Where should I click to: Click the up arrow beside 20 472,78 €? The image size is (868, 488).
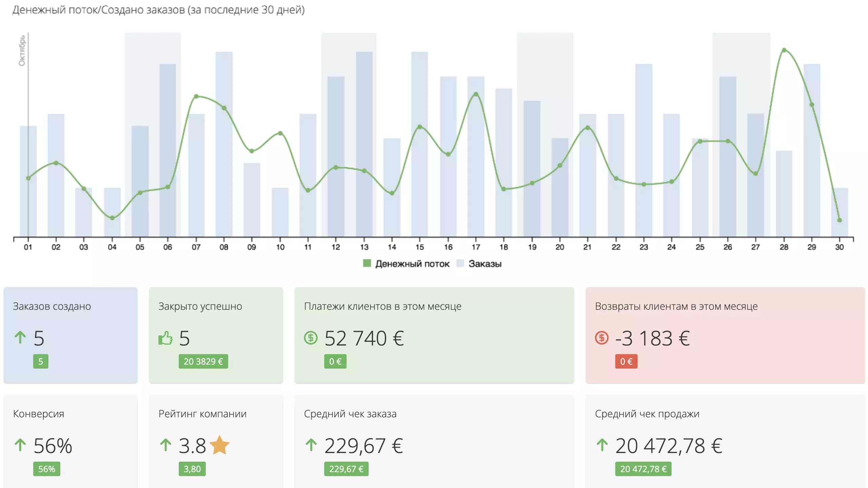coord(602,445)
